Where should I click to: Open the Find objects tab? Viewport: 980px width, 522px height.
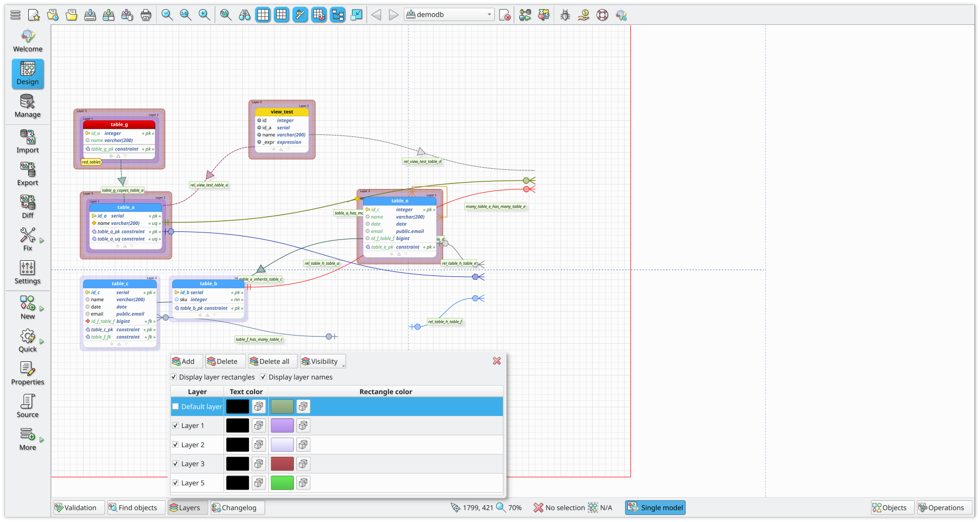click(x=136, y=508)
